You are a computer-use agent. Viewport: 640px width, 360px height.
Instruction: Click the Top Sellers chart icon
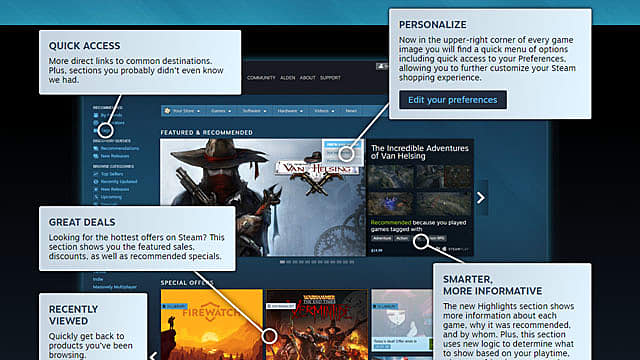coord(96,174)
